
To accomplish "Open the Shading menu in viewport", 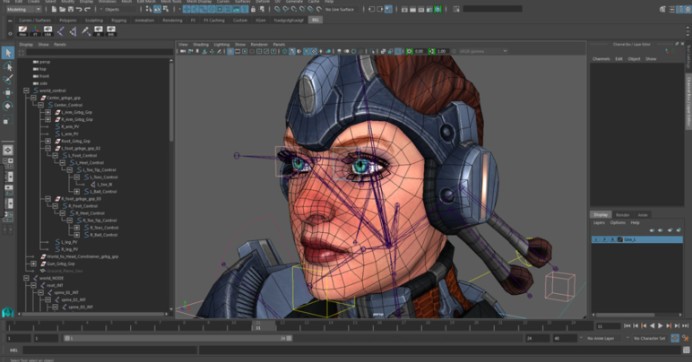I will click(200, 45).
